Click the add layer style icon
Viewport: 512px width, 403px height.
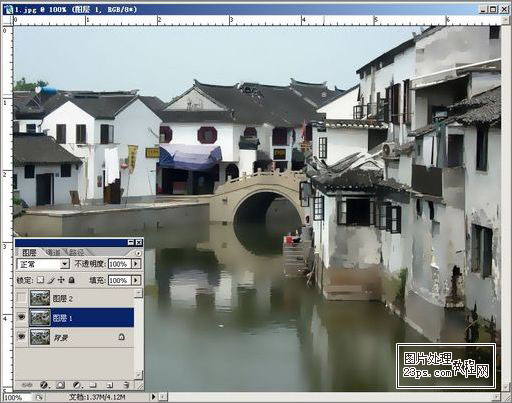(44, 385)
